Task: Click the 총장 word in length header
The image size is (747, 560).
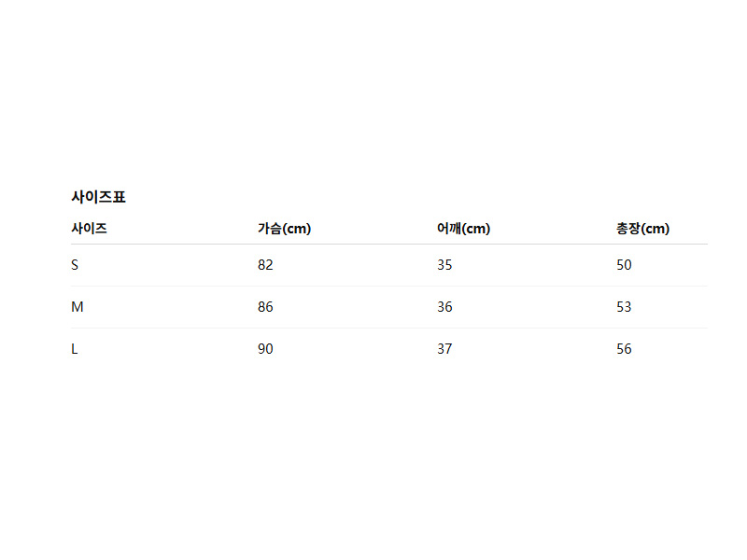Action: click(x=628, y=229)
